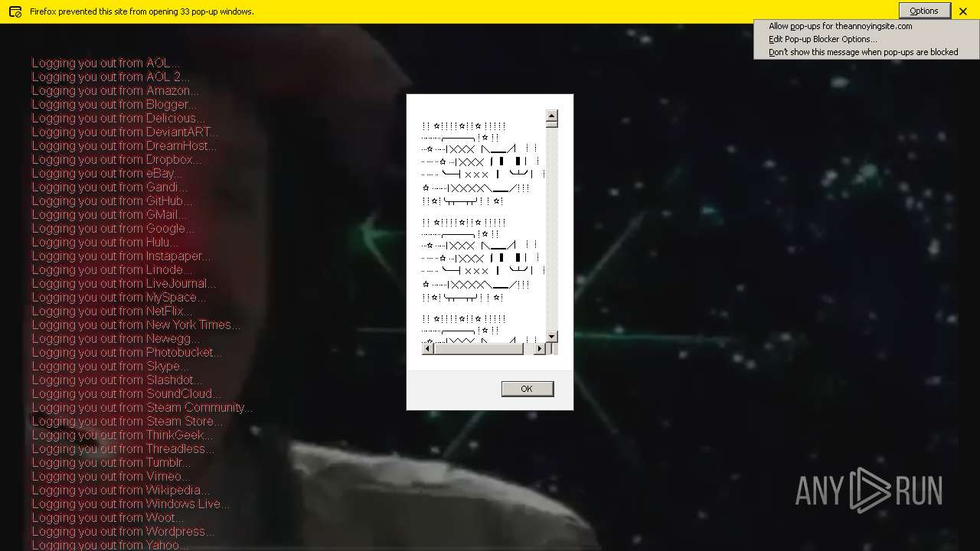Click the text 'Logging you out from Google...'

coord(113,228)
